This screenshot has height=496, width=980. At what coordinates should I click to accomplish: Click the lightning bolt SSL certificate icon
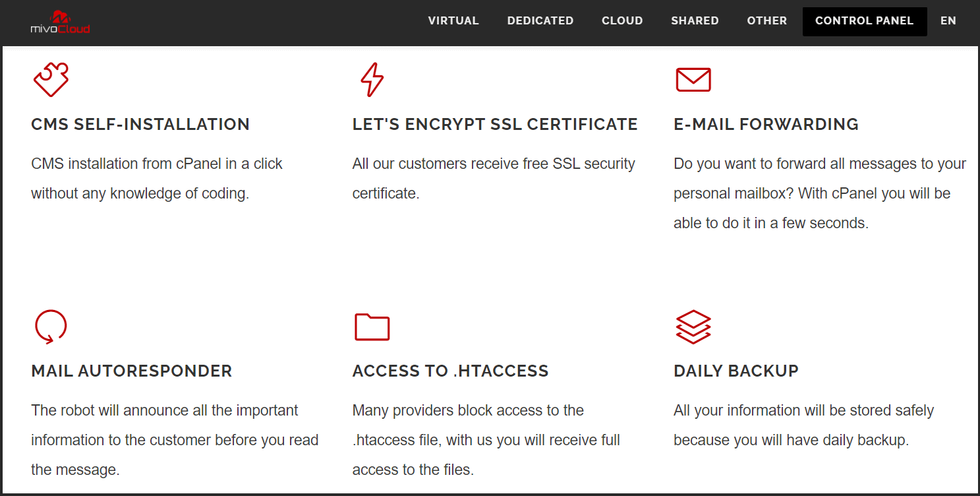coord(372,80)
